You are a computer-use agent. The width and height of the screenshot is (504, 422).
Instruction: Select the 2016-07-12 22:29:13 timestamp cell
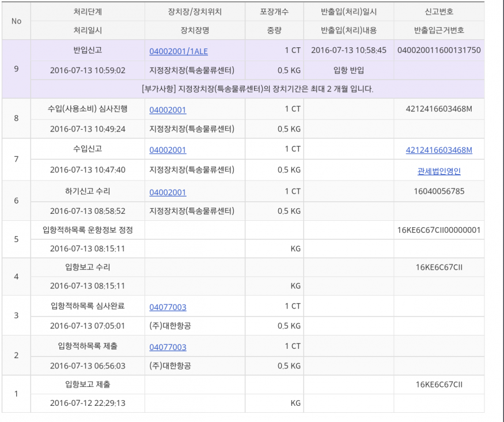tap(88, 404)
